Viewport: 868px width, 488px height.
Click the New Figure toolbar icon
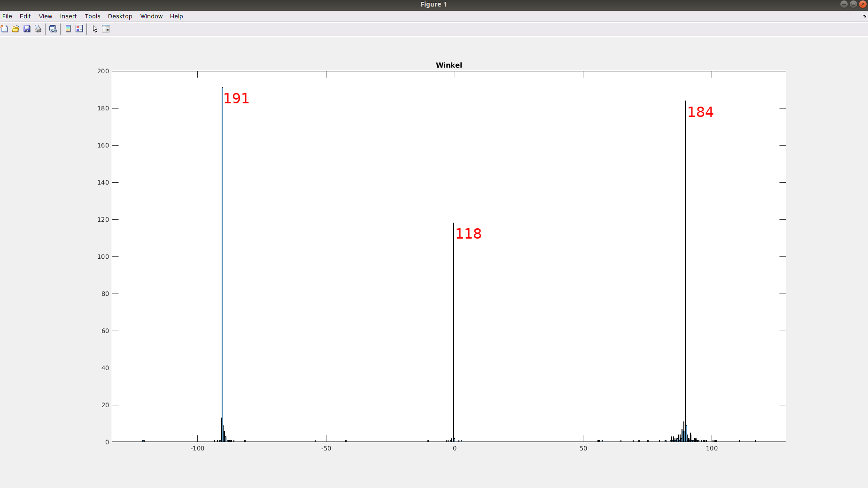point(5,29)
